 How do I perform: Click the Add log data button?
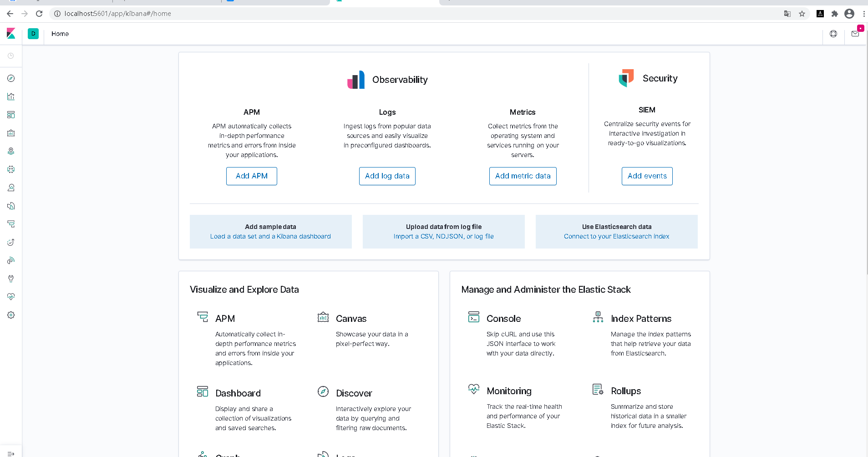tap(387, 176)
